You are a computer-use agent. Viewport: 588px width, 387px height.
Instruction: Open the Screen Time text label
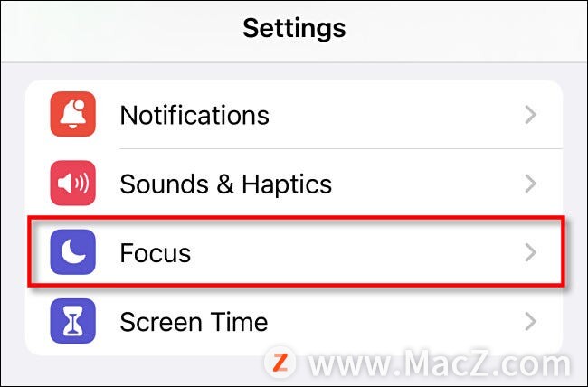[194, 322]
